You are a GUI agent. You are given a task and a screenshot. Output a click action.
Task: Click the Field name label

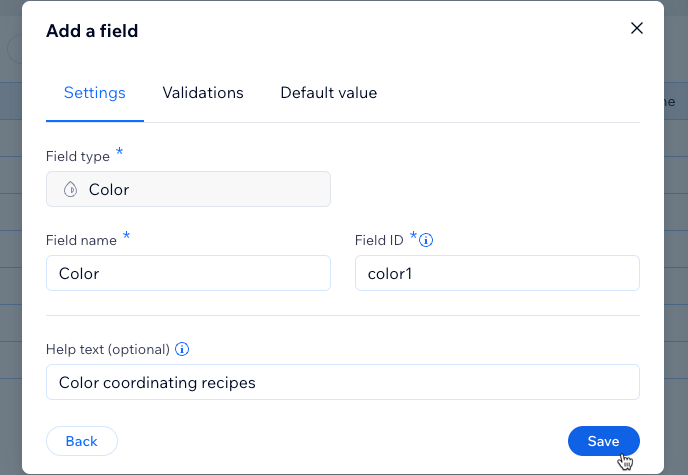(x=81, y=240)
